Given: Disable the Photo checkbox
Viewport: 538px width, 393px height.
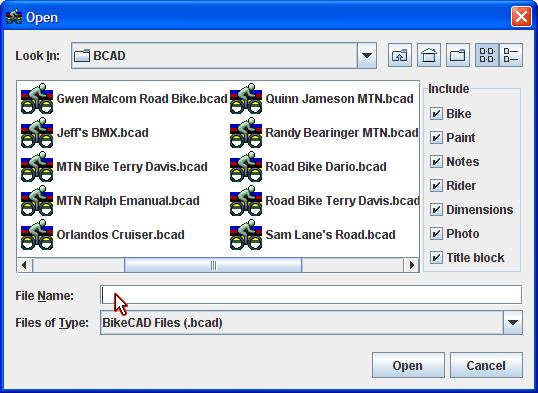Looking at the screenshot, I should [x=436, y=234].
